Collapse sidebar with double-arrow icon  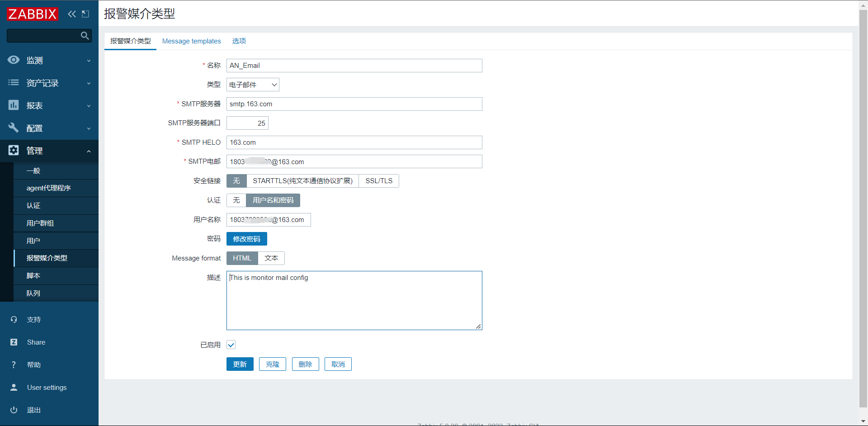pyautogui.click(x=72, y=14)
